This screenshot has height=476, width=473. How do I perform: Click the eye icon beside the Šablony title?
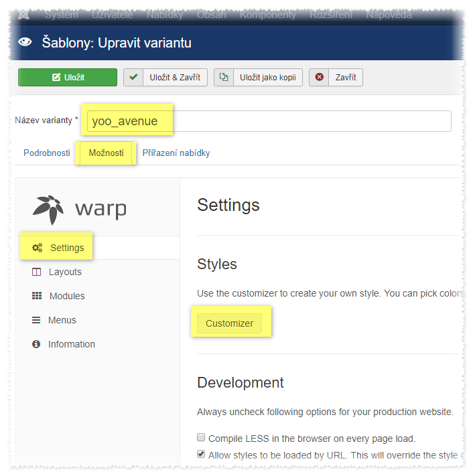pos(25,42)
